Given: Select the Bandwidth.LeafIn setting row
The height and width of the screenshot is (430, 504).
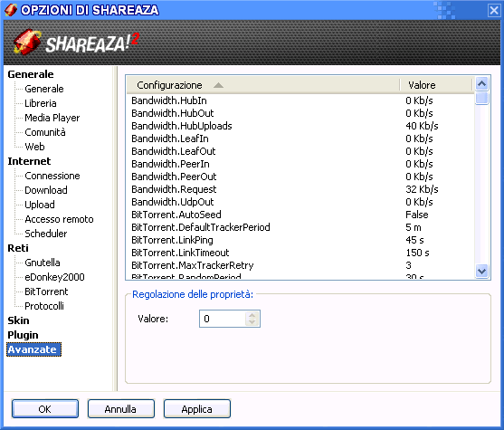Looking at the screenshot, I should tap(300, 139).
